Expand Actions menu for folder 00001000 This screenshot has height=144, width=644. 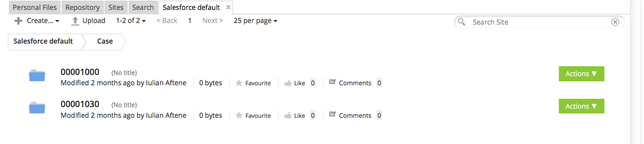tap(581, 74)
